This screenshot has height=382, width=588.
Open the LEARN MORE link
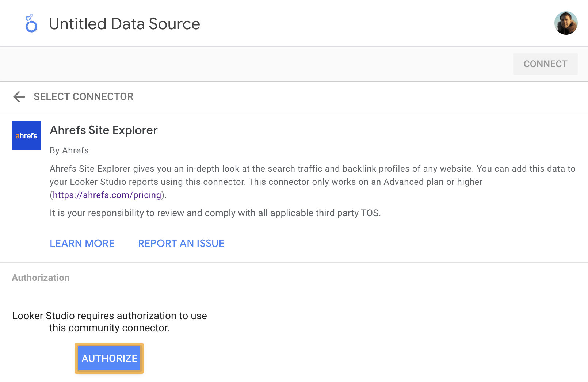(82, 243)
